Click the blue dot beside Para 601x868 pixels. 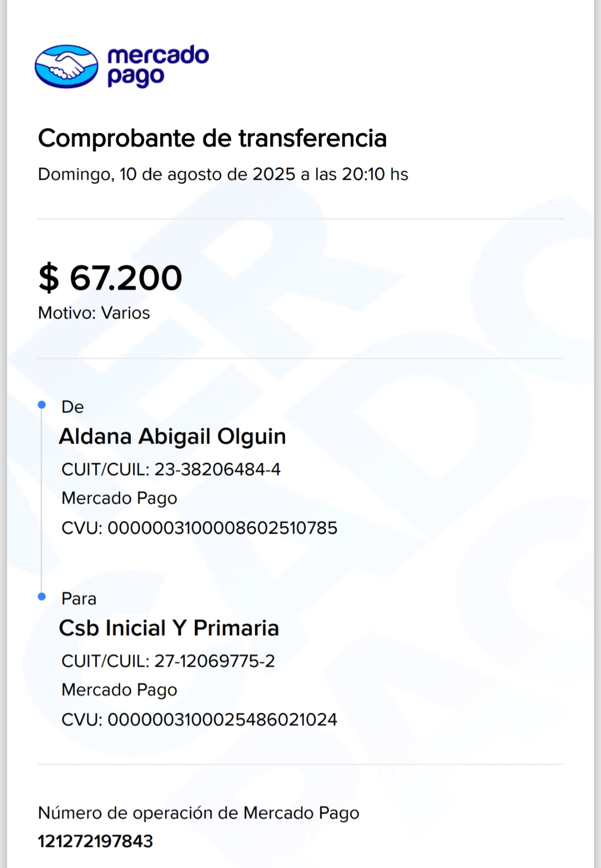42,597
